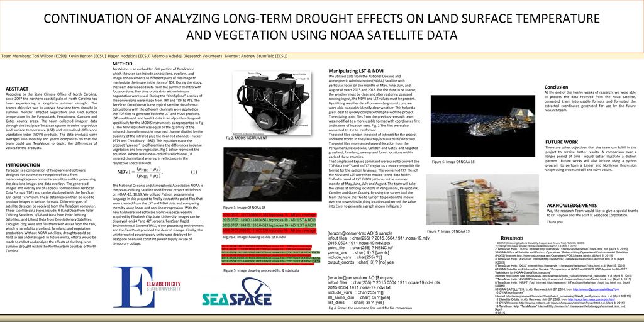
Task: Click the Figure 7: Image Of NOAA 19 caption
Action: click(448, 231)
